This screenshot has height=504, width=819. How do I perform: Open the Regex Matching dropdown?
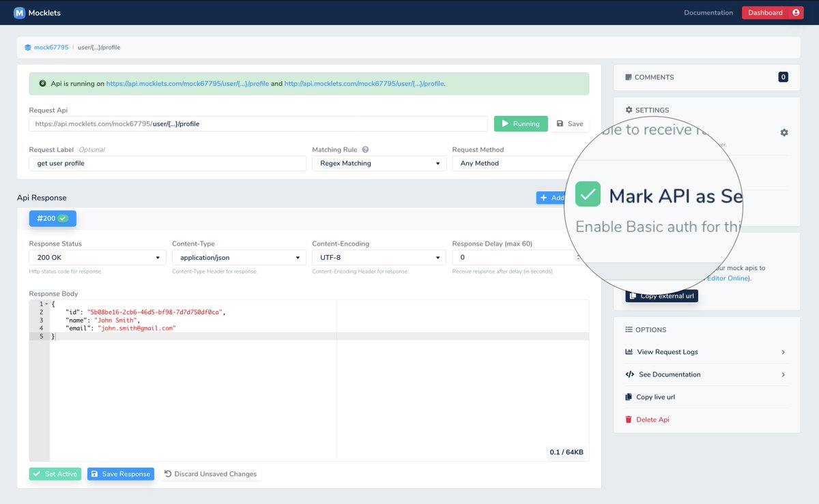pyautogui.click(x=379, y=164)
